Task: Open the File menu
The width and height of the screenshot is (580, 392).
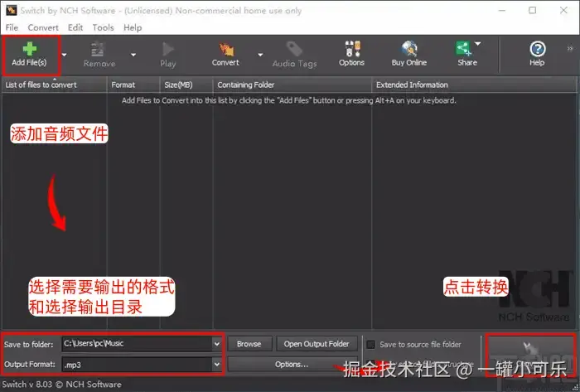Action: (x=12, y=27)
